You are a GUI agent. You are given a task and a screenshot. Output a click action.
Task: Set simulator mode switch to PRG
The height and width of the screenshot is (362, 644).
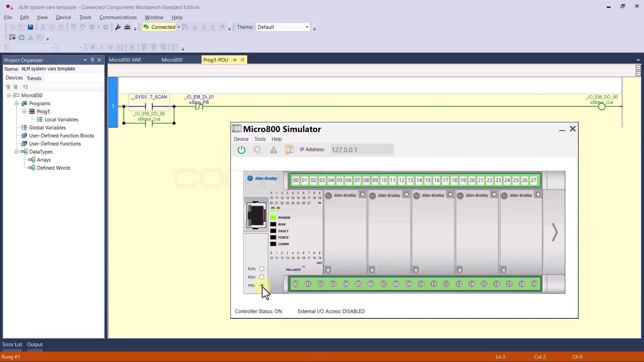[262, 286]
